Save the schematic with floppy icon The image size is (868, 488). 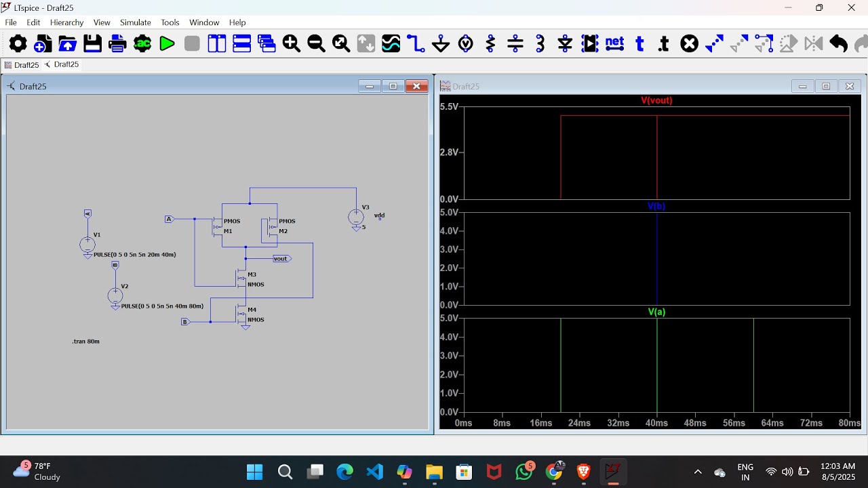[x=93, y=44]
